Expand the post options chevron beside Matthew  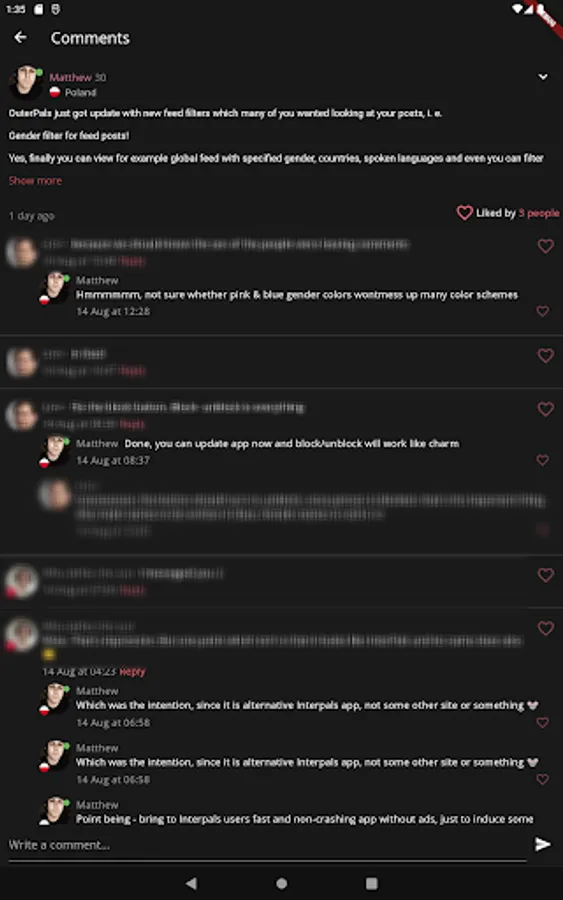542,77
